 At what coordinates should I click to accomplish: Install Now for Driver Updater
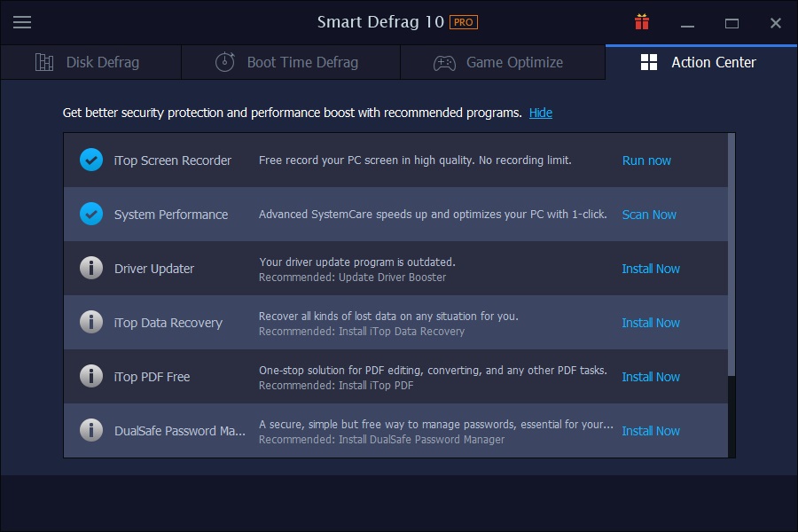(x=651, y=269)
